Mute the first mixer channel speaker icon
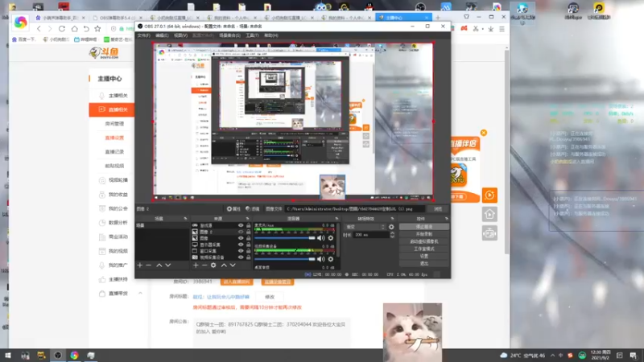The height and width of the screenshot is (362, 644). [320, 237]
